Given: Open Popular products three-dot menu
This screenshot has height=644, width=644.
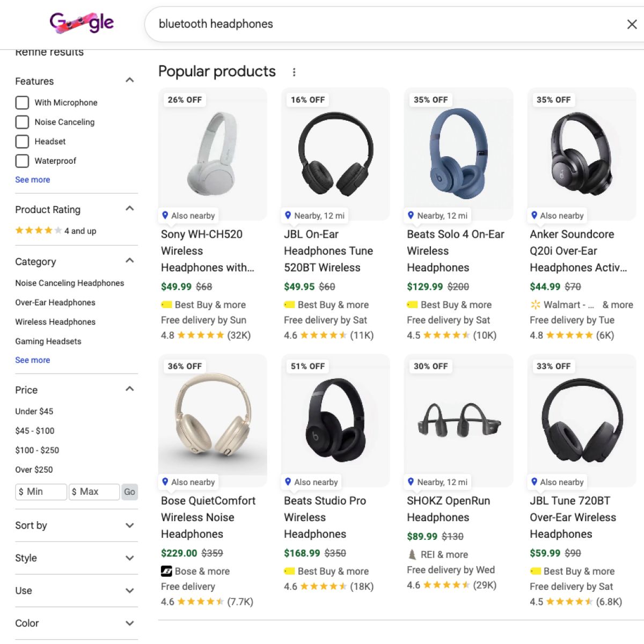Looking at the screenshot, I should pyautogui.click(x=294, y=72).
